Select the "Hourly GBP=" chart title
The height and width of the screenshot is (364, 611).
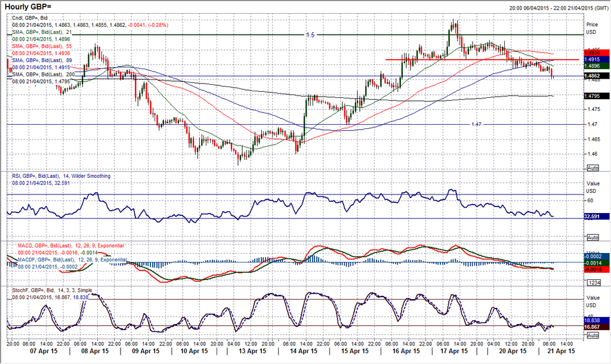coord(28,7)
